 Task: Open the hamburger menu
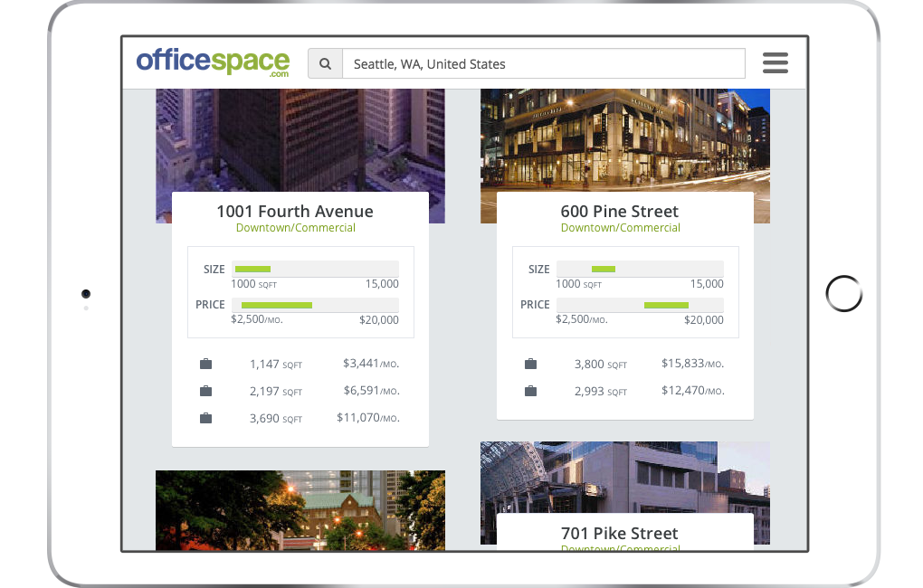[775, 63]
